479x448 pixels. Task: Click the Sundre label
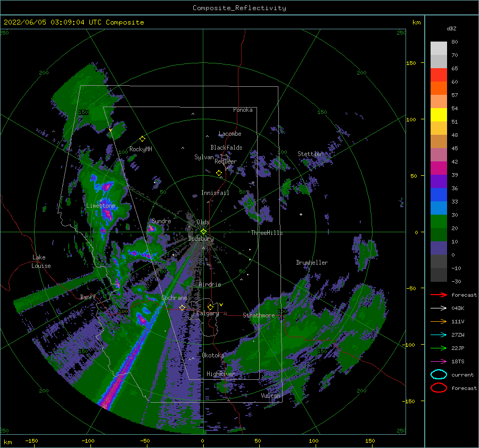coord(161,221)
